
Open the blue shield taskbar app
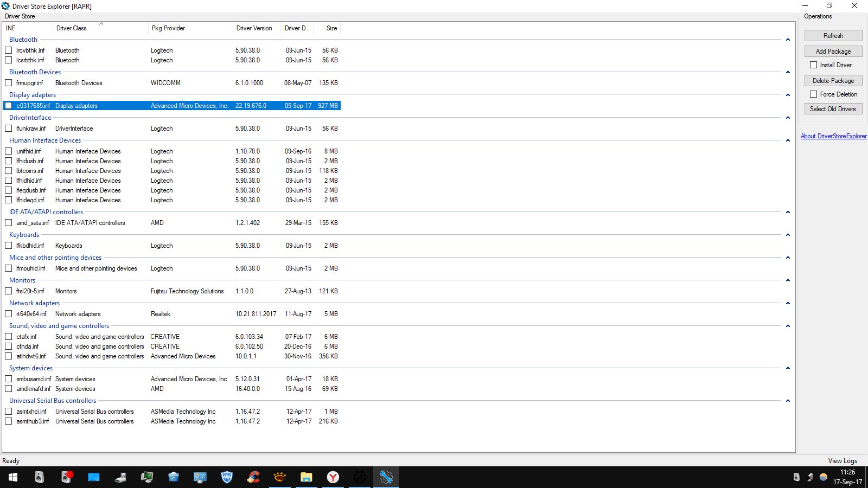[x=227, y=477]
